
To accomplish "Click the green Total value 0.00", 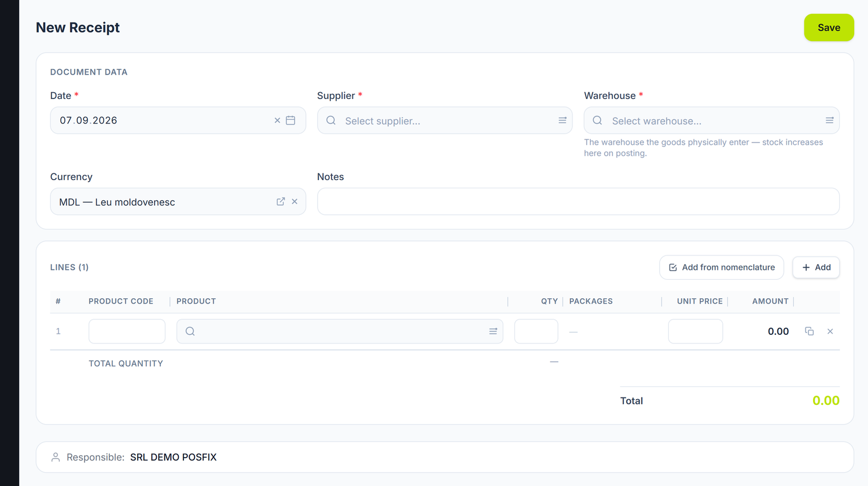I will (826, 401).
